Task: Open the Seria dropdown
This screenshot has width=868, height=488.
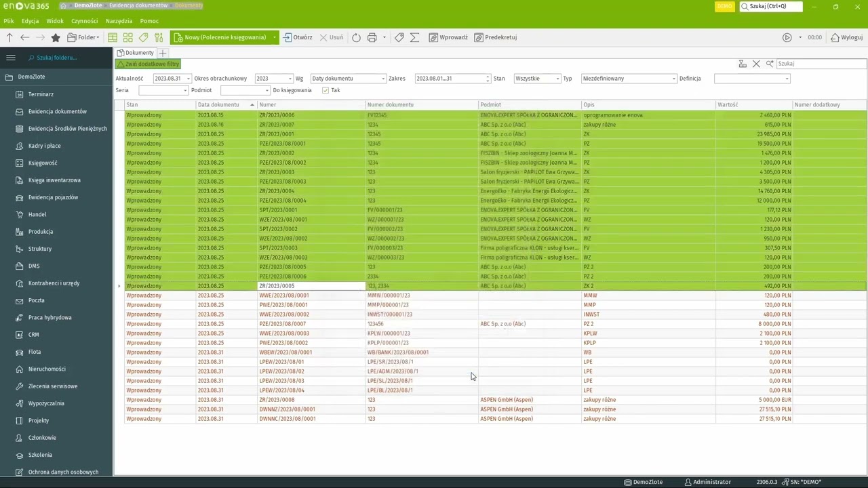Action: point(184,90)
